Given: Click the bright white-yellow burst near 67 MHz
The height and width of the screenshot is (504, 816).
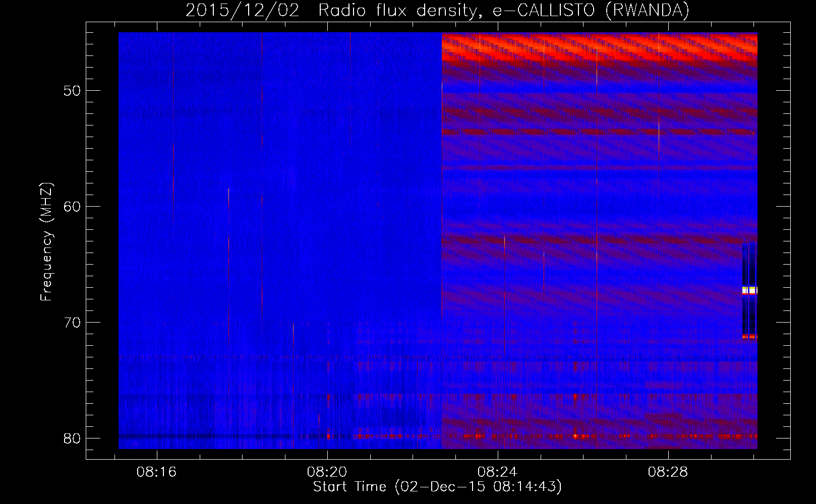Looking at the screenshot, I should 749,290.
